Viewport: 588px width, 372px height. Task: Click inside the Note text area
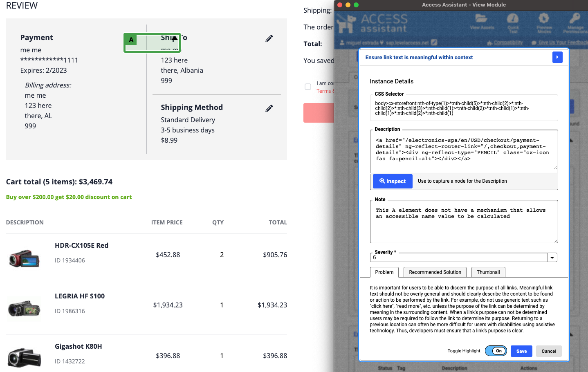[x=464, y=221]
